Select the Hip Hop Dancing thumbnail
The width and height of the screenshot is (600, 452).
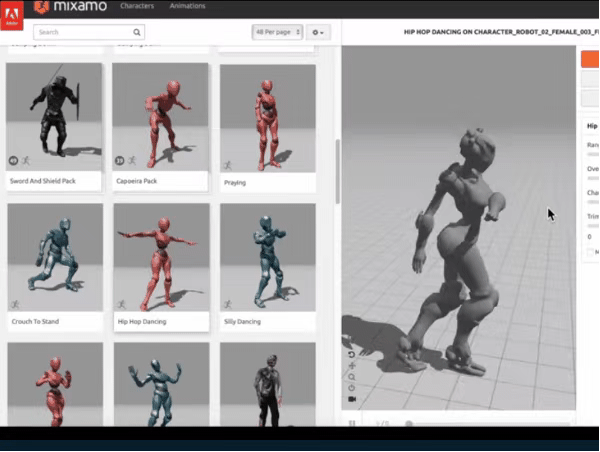(161, 257)
